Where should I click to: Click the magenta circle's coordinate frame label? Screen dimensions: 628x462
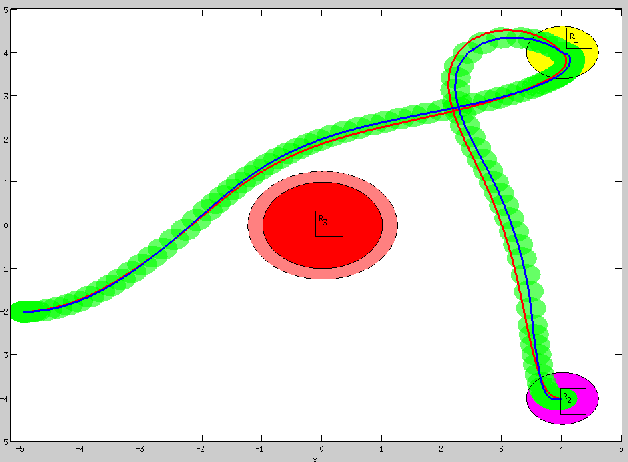pos(567,398)
